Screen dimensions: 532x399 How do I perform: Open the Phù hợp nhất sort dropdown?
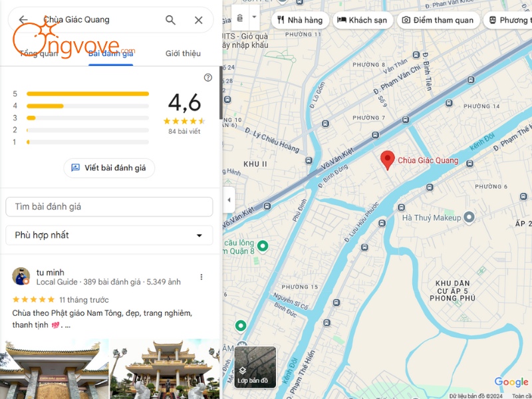point(109,235)
